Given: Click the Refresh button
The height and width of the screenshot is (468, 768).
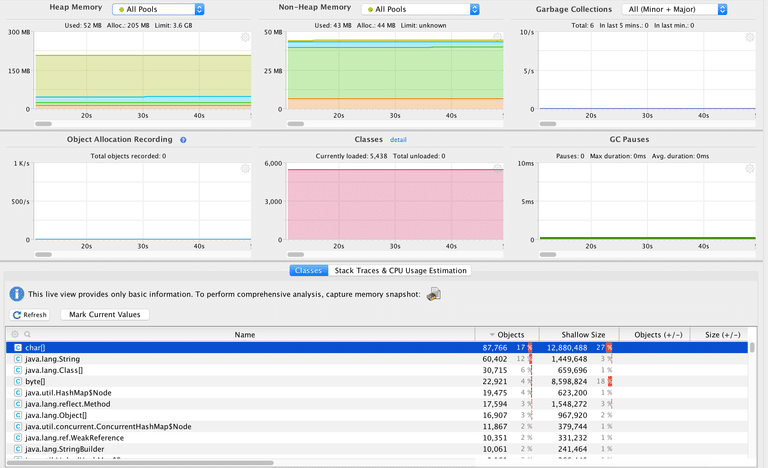Looking at the screenshot, I should coord(30,315).
